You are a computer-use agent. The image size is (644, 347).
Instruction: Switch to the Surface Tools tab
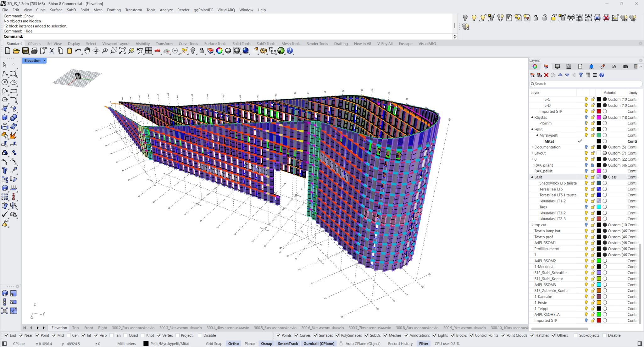[215, 44]
